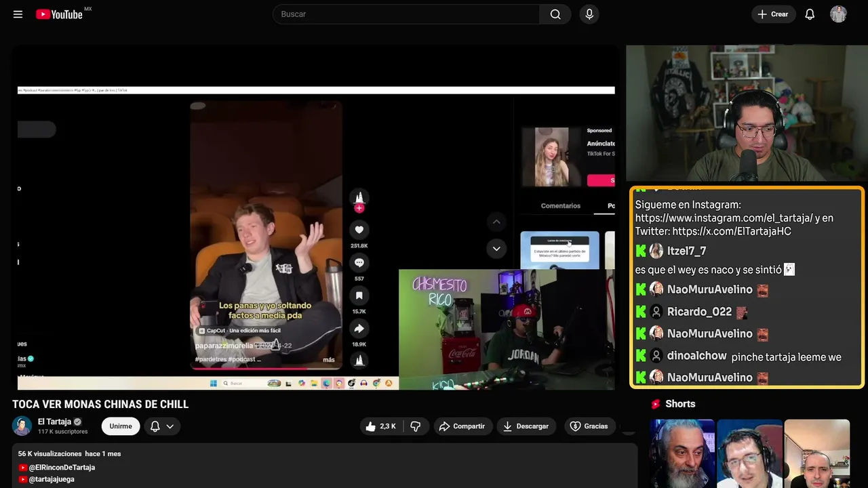
Task: Open the Short with the white-bearded man
Action: (682, 453)
